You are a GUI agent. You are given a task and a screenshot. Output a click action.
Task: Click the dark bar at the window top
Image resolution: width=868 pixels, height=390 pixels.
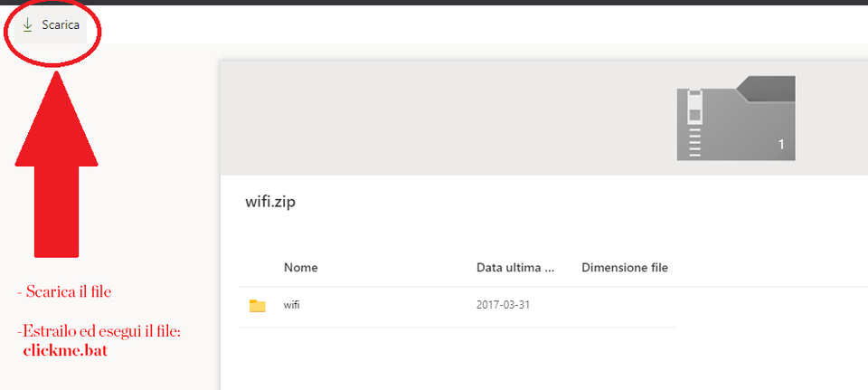tap(434, 3)
